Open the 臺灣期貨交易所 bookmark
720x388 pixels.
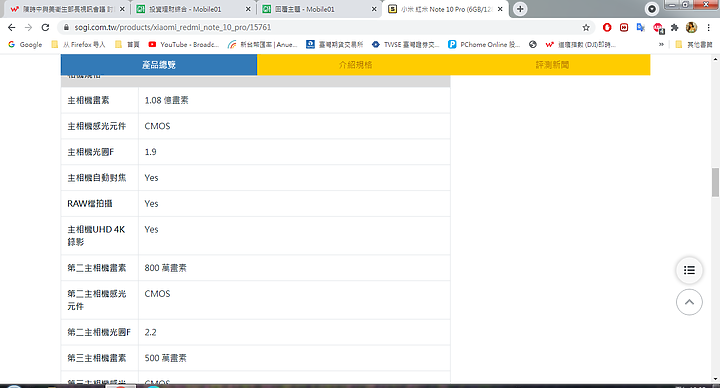335,45
